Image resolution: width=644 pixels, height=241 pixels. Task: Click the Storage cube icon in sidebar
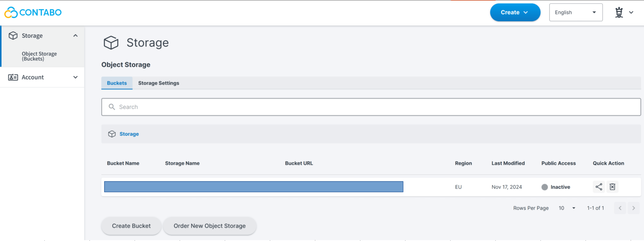[x=13, y=36]
